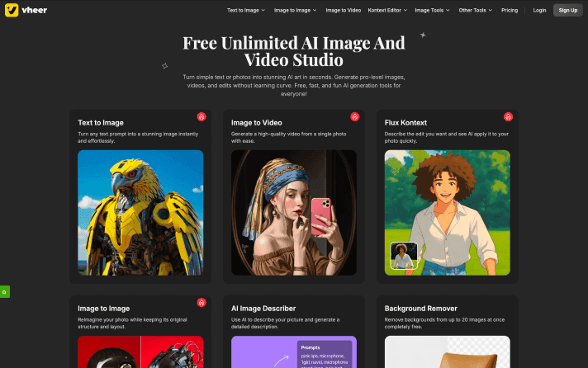Screen dimensions: 588x368
Task: Click the Background Remover chair preview image
Action: 448,351
